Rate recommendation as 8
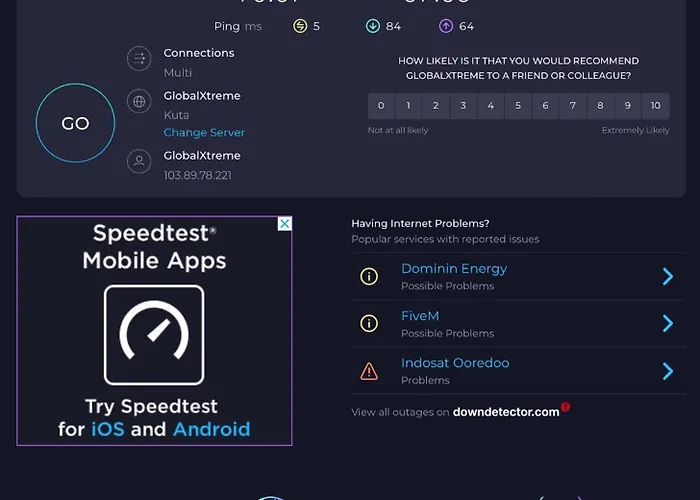Viewport: 700px width, 500px height. click(600, 106)
